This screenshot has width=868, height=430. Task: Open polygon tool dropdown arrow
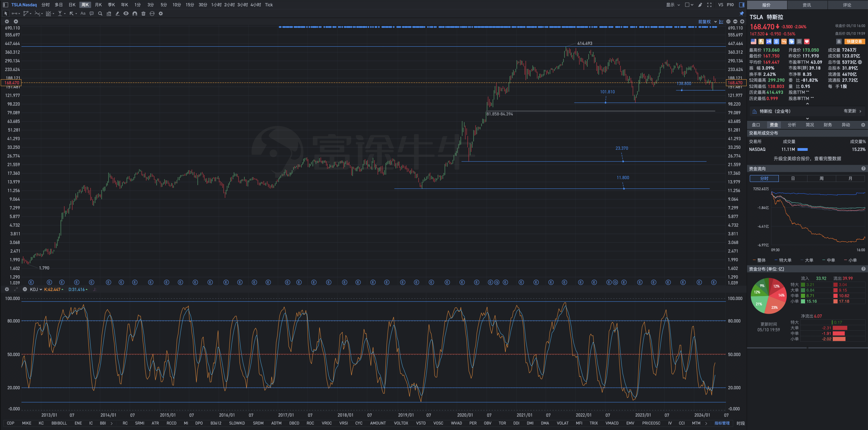tap(31, 14)
